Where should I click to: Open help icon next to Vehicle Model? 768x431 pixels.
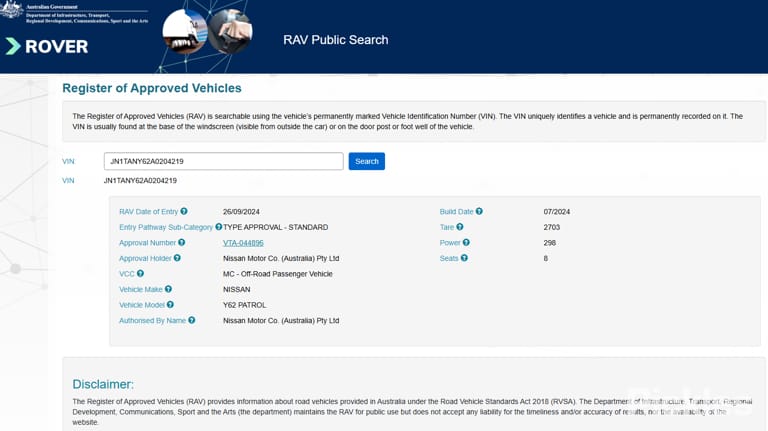pos(170,304)
